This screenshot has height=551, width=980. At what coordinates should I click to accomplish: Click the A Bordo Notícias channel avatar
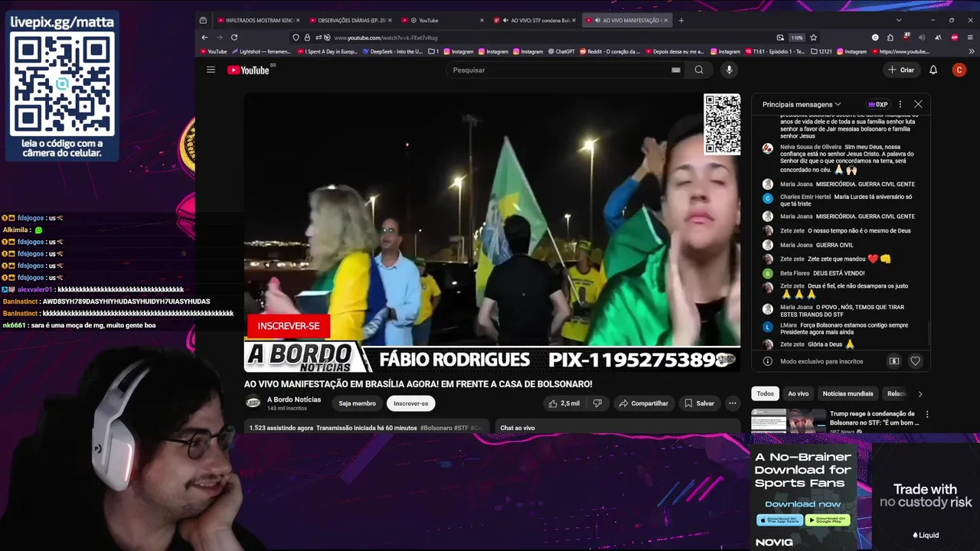(x=253, y=403)
